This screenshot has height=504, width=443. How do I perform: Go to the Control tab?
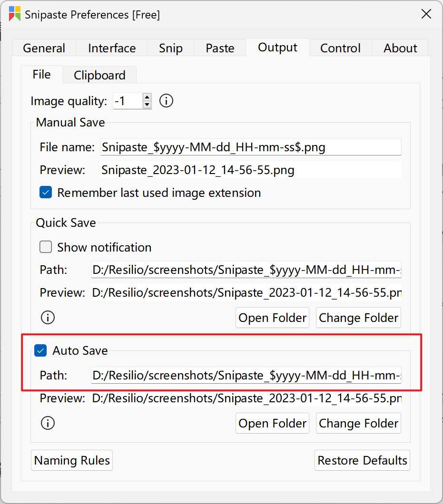coord(340,48)
